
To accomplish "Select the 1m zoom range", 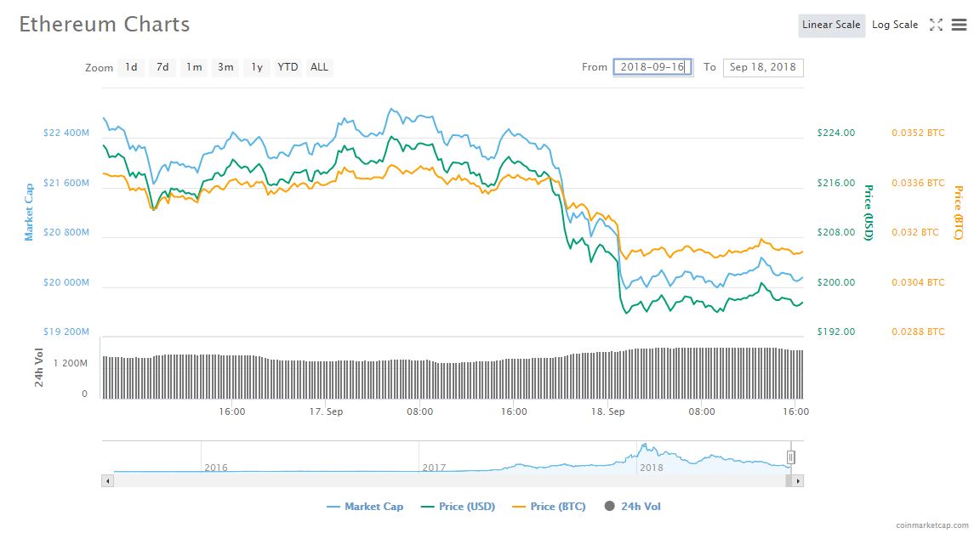I will pos(194,67).
